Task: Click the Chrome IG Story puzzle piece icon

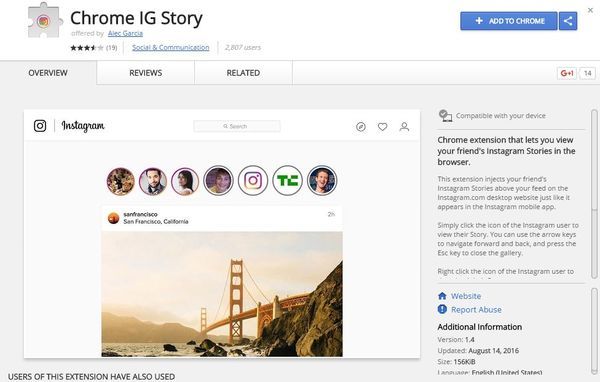Action: 45,21
